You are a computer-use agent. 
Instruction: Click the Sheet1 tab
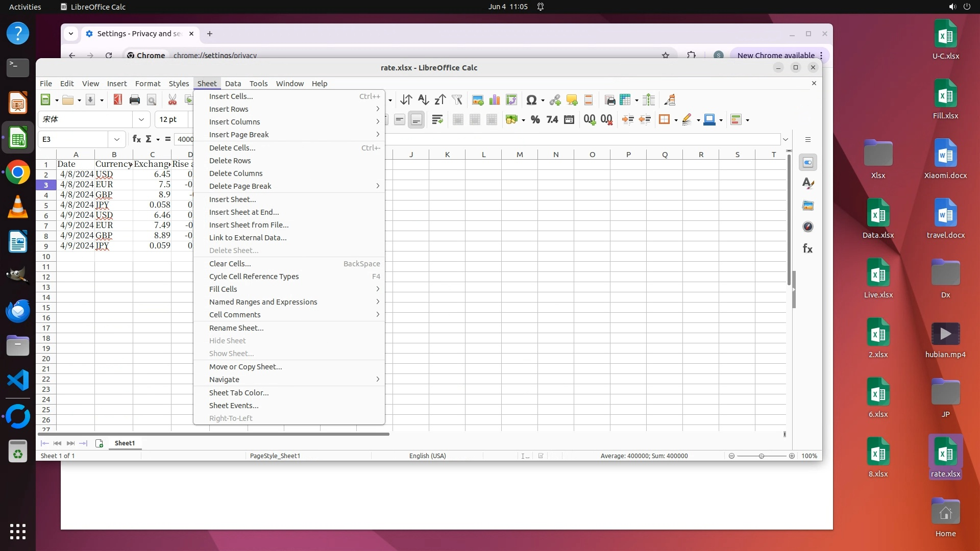click(125, 443)
